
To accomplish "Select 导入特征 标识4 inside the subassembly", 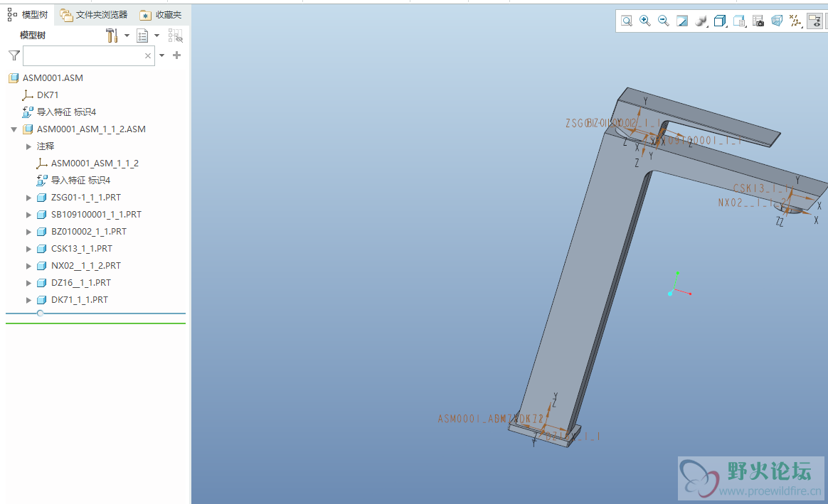I will [x=81, y=181].
